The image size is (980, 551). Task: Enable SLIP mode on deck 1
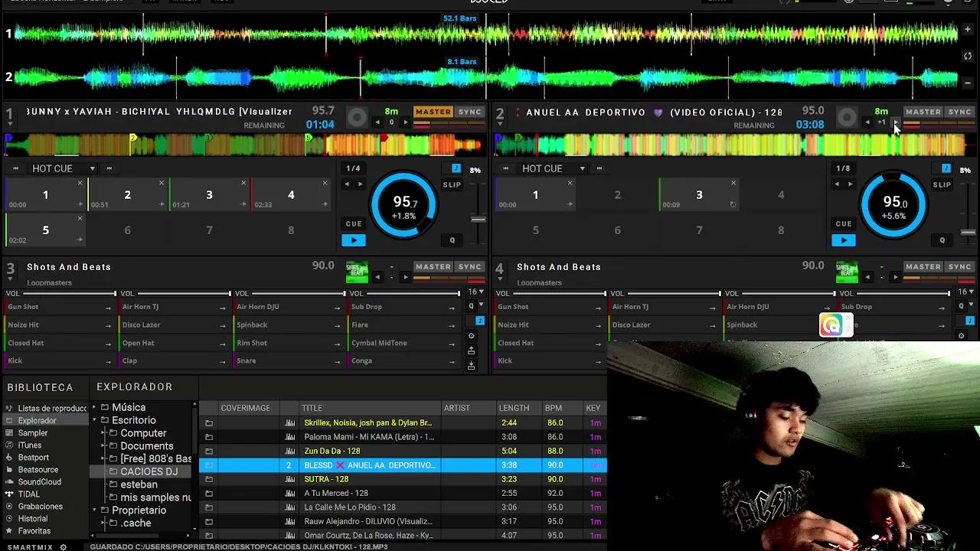click(x=452, y=184)
